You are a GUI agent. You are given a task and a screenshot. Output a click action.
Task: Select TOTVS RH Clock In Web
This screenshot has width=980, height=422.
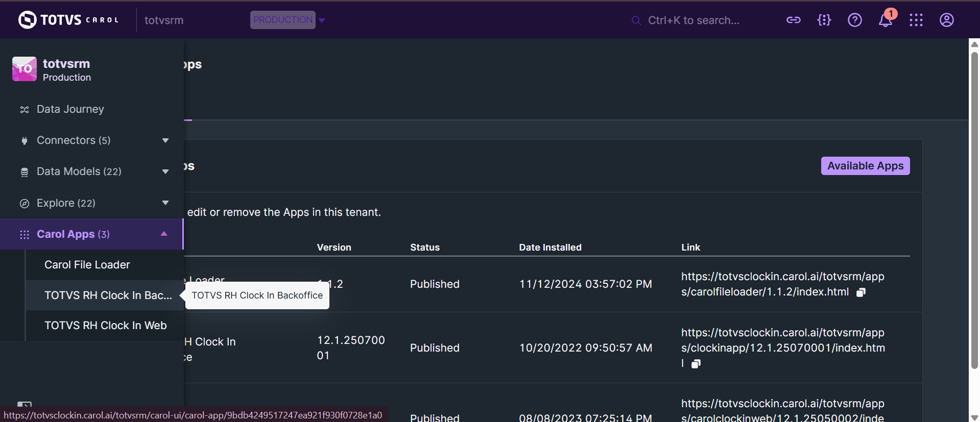point(105,326)
